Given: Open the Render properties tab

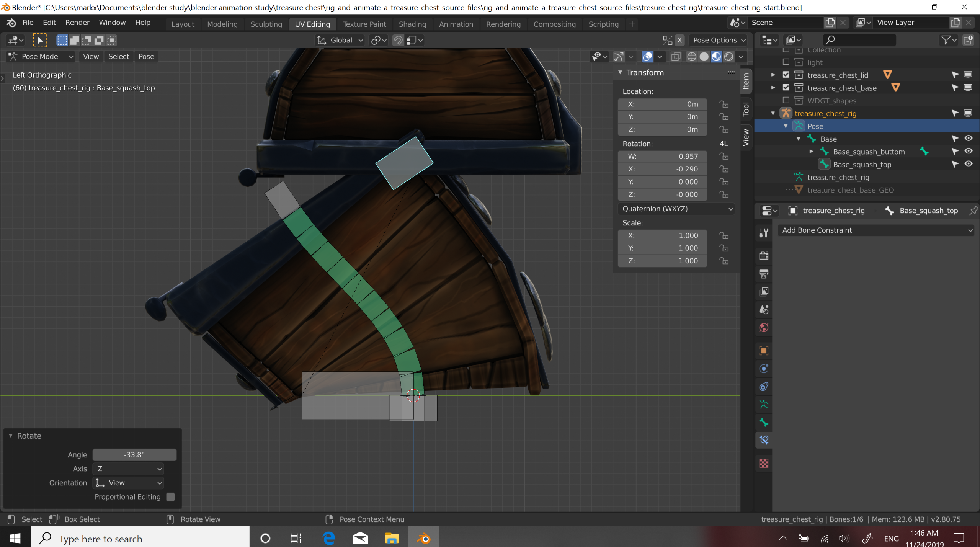Looking at the screenshot, I should coord(764,256).
